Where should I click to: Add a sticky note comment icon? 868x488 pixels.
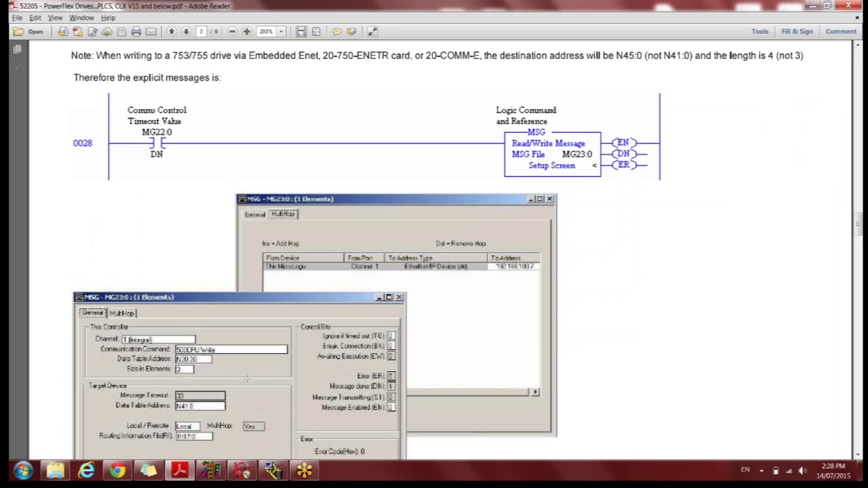[336, 31]
